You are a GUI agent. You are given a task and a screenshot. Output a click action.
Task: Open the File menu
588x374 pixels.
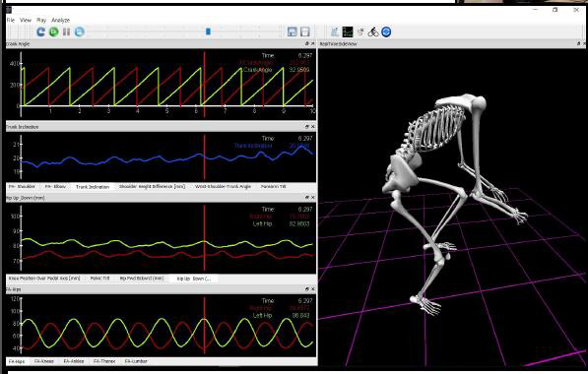point(11,20)
